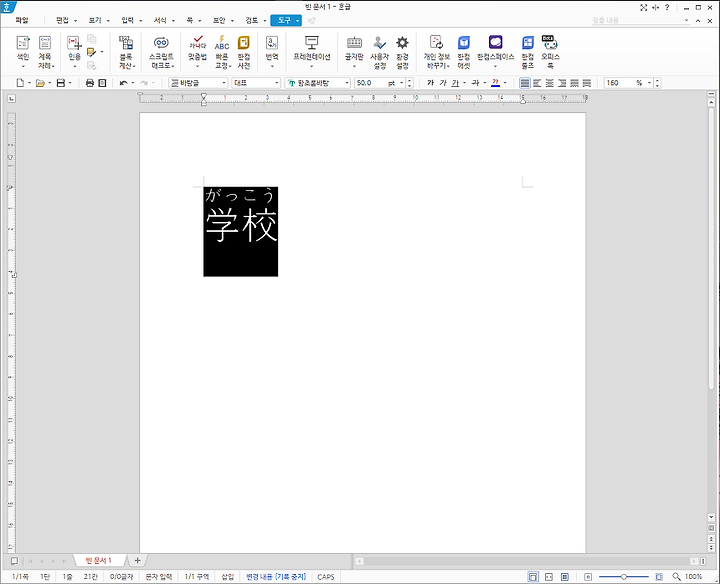This screenshot has height=584, width=720.
Task: Expand the undo history dropdown arrow
Action: [x=133, y=83]
